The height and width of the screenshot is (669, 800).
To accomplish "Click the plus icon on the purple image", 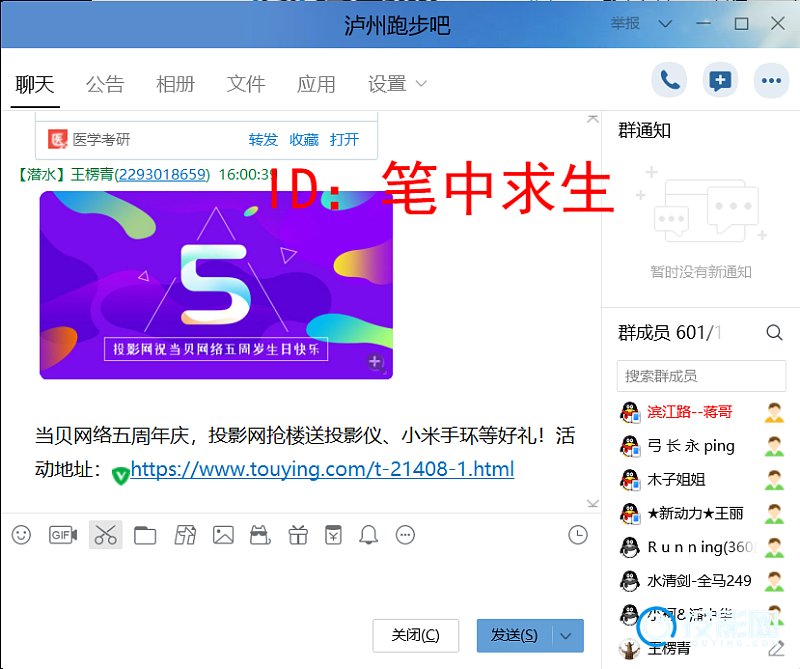I will pos(375,362).
